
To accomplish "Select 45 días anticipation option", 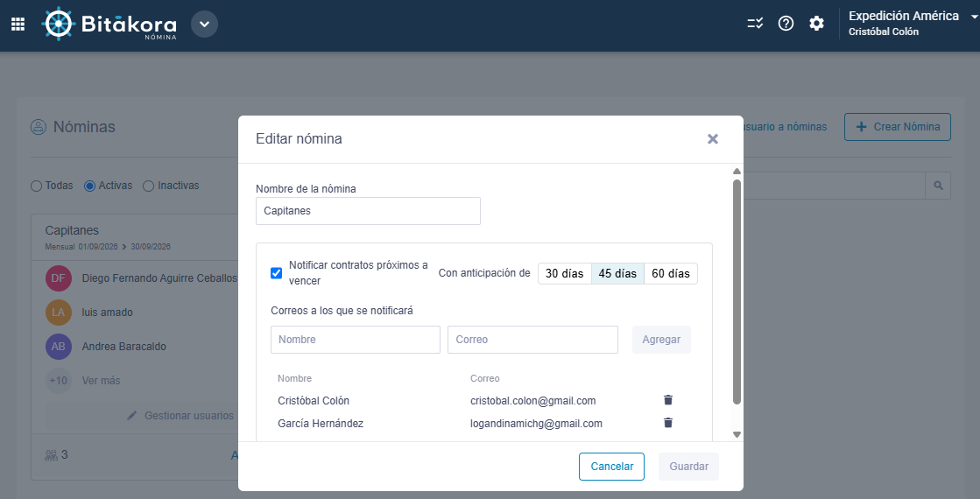I will [x=617, y=273].
